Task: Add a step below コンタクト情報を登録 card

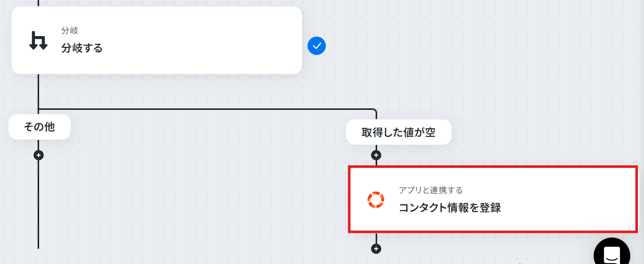Action: 376,249
